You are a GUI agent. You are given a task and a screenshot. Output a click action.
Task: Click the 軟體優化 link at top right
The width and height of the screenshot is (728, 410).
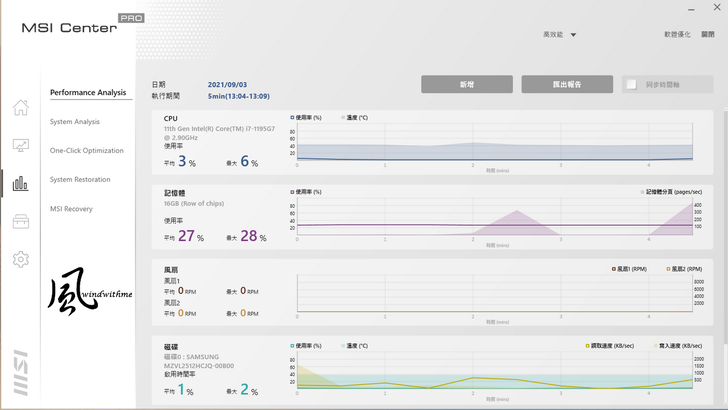pos(677,34)
